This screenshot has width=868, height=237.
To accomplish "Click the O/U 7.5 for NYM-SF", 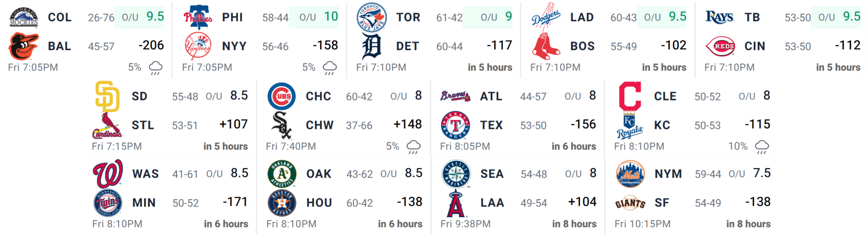I will coord(750,173).
